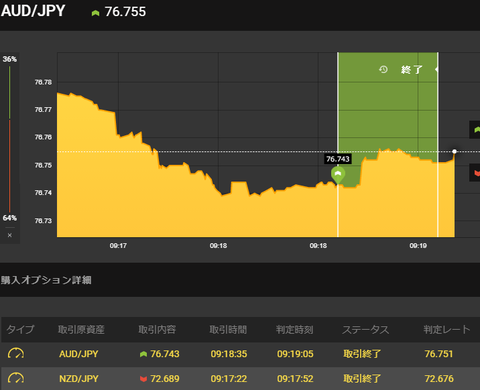
Task: Click trade time 09:17:22
Action: pyautogui.click(x=229, y=379)
